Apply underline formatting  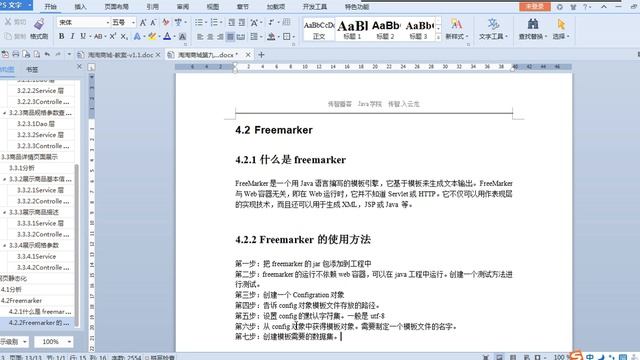tap(83, 36)
